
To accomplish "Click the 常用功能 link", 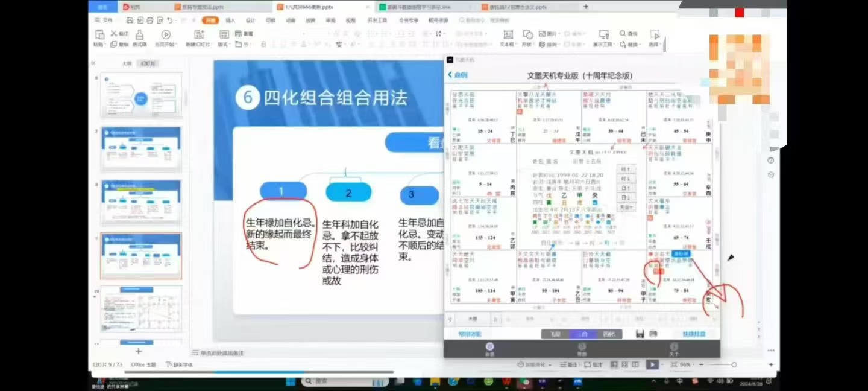I will pos(470,334).
